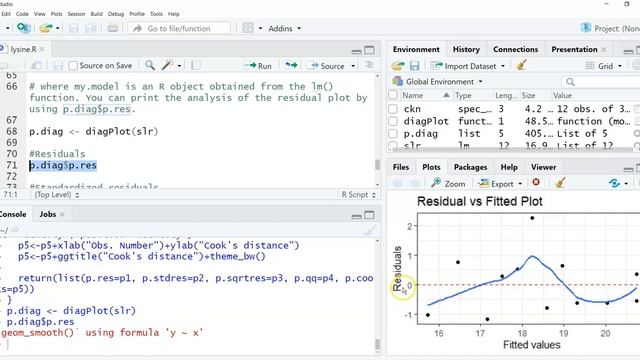Maximize the source editor pane
640x360 pixels.
coord(369,50)
